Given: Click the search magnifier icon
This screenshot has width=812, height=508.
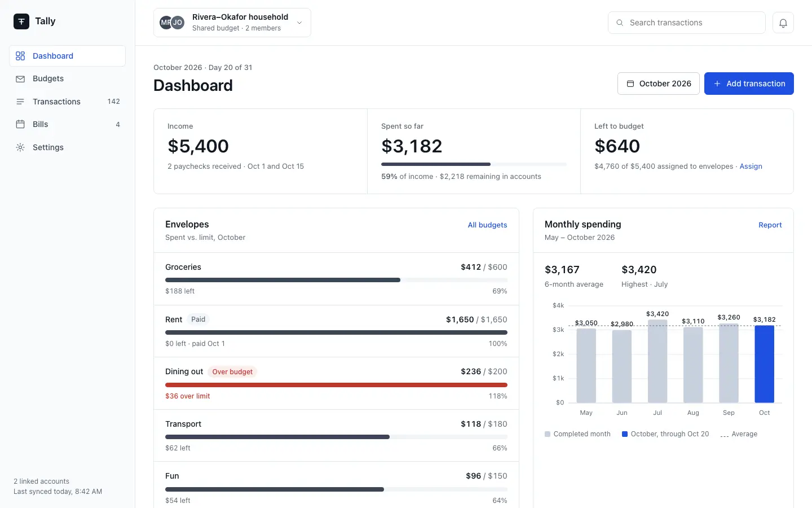Looking at the screenshot, I should click(620, 23).
